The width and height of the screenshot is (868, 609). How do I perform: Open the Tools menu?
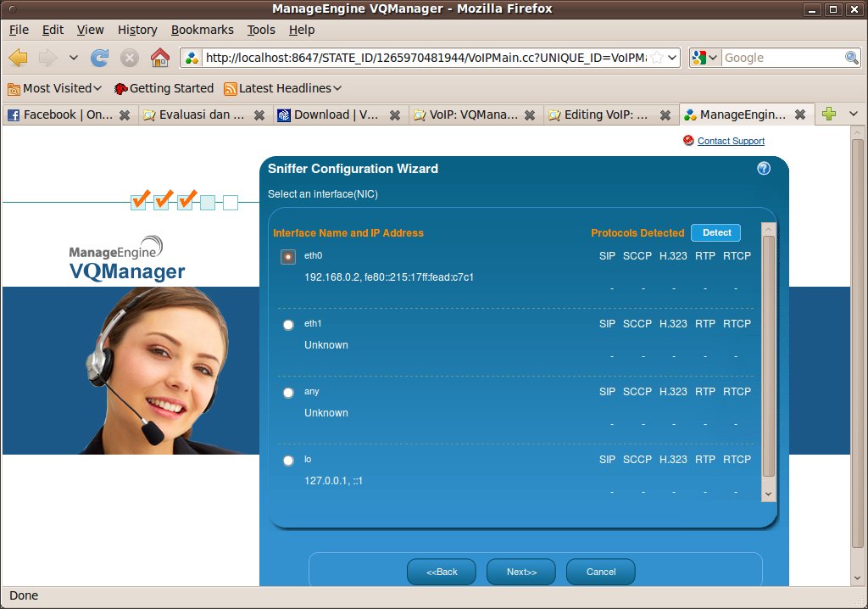pyautogui.click(x=261, y=30)
